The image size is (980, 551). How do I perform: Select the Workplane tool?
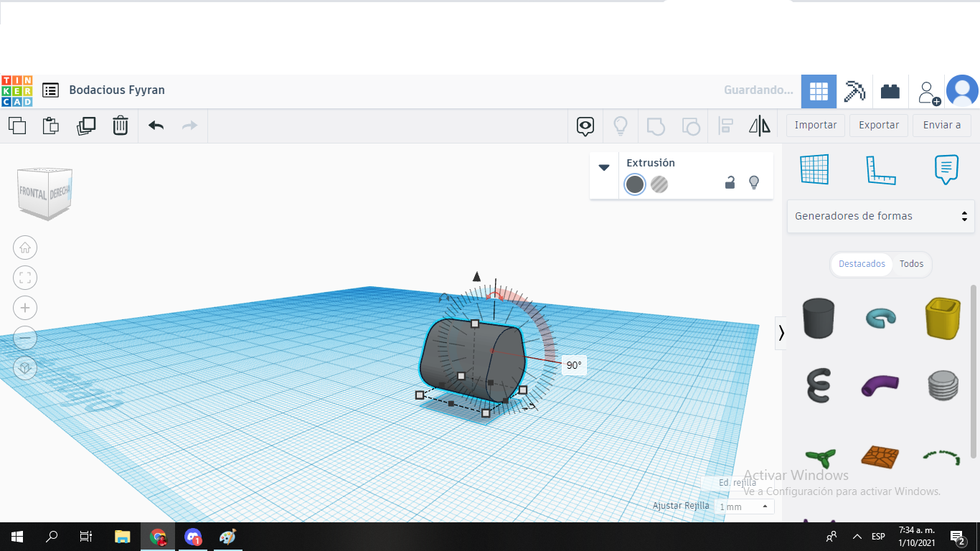tap(814, 169)
